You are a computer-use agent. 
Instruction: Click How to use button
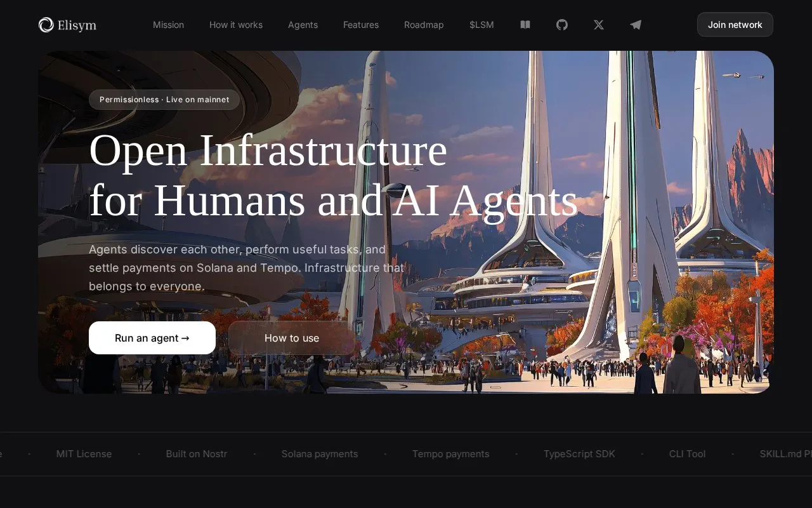click(292, 338)
